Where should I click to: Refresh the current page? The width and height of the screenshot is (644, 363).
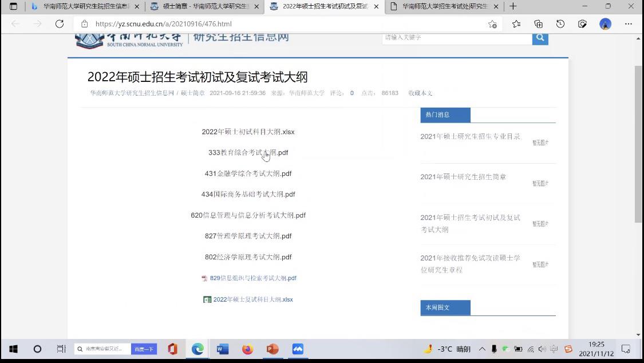click(60, 23)
